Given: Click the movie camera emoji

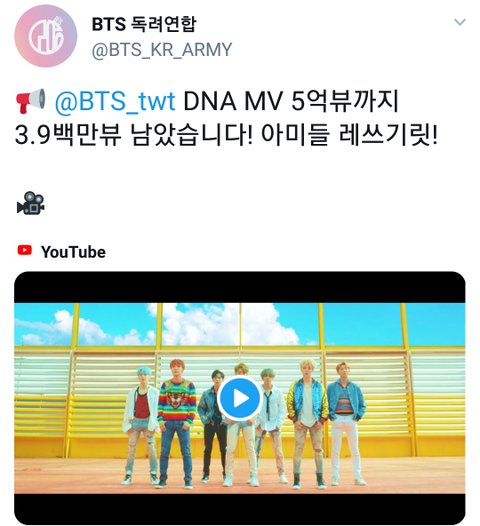Looking at the screenshot, I should pos(31,203).
